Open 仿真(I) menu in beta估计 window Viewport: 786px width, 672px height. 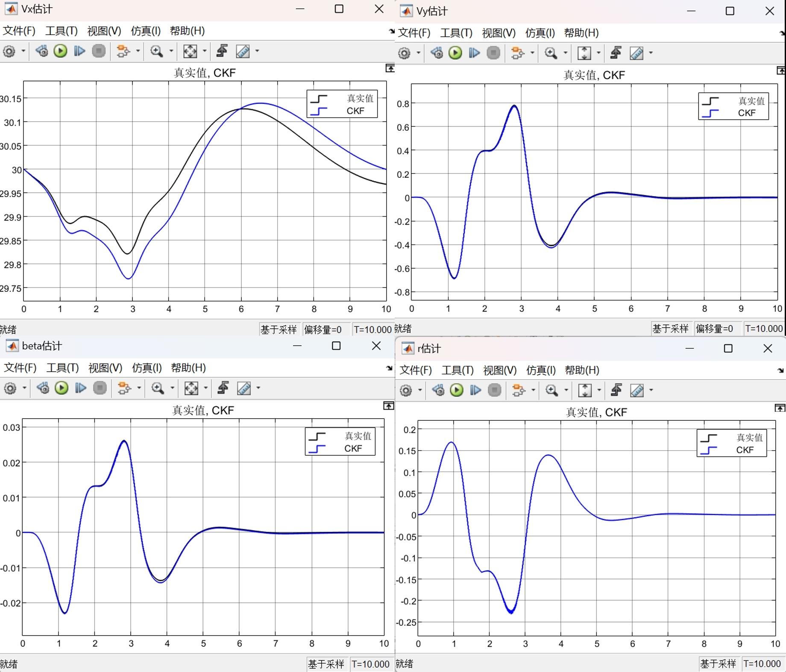click(x=147, y=368)
